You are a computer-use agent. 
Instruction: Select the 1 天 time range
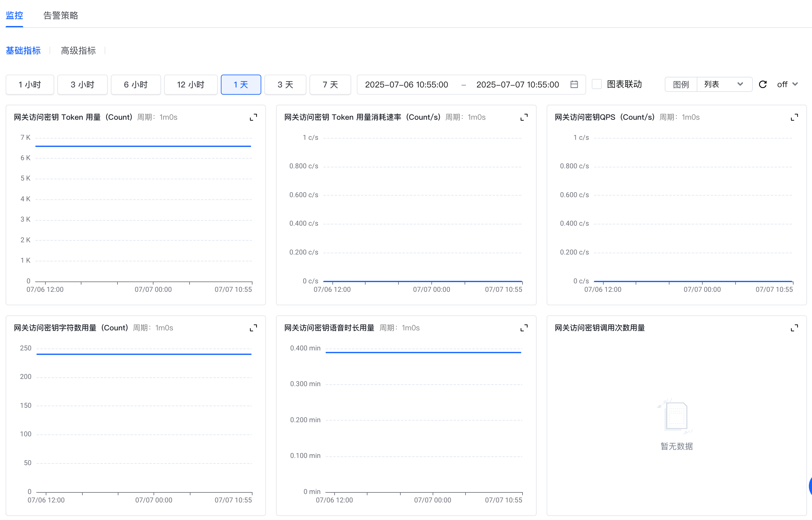(241, 85)
